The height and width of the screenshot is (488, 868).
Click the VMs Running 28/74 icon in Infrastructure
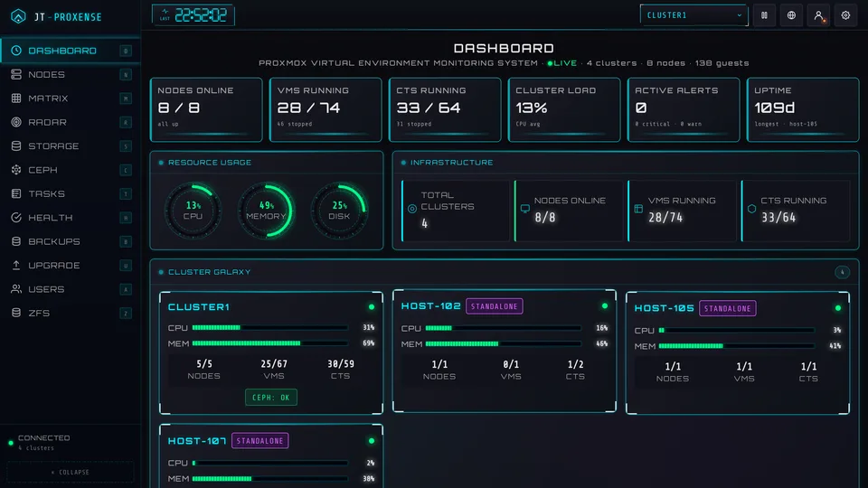(638, 209)
